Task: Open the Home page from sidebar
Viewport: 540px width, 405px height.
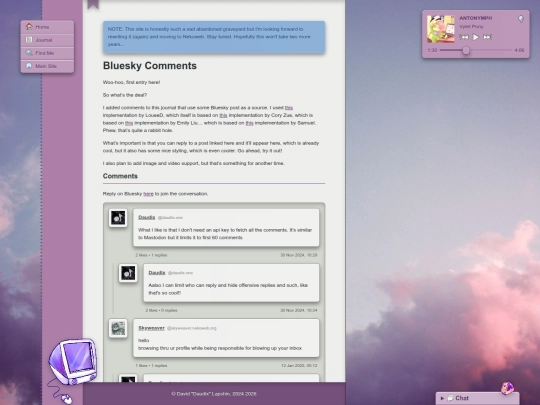Action: coord(47,27)
